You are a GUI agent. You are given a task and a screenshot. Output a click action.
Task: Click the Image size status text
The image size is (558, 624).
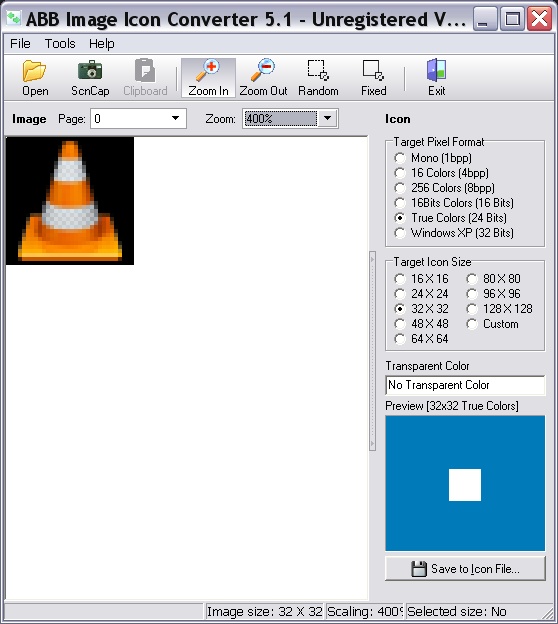264,611
